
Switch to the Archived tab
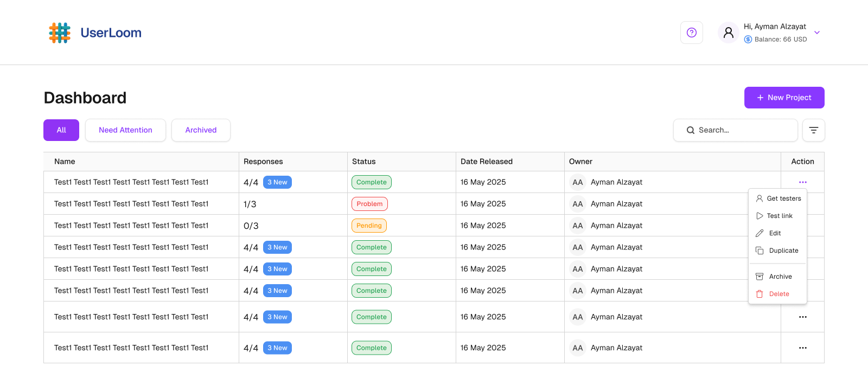click(201, 130)
